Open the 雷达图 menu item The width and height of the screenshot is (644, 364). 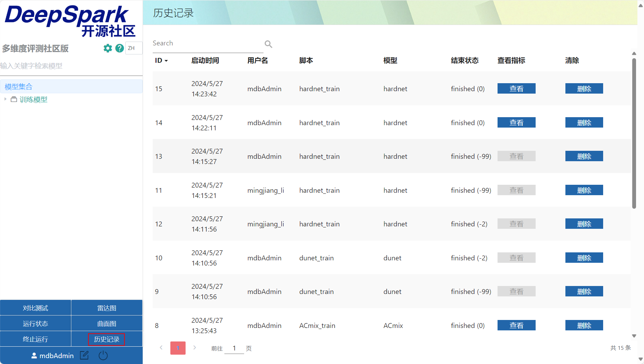pyautogui.click(x=107, y=308)
